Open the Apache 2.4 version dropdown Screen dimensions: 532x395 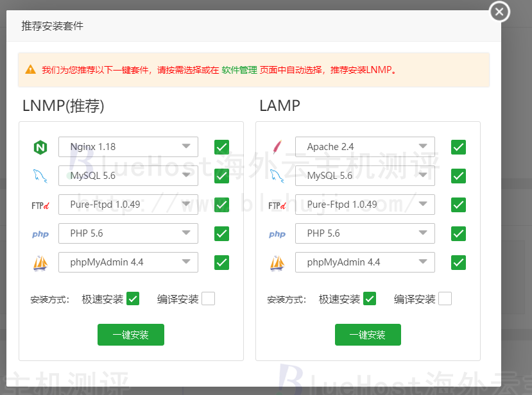point(365,147)
